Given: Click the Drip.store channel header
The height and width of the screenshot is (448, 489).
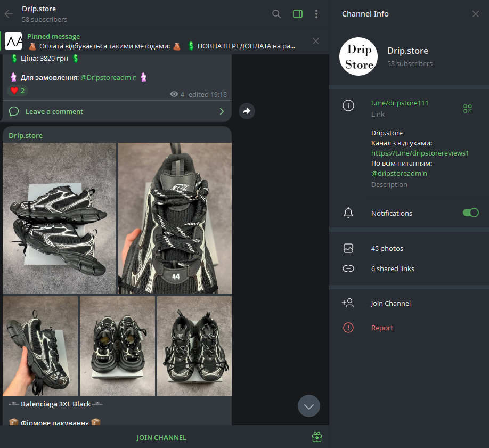Looking at the screenshot, I should point(38,12).
